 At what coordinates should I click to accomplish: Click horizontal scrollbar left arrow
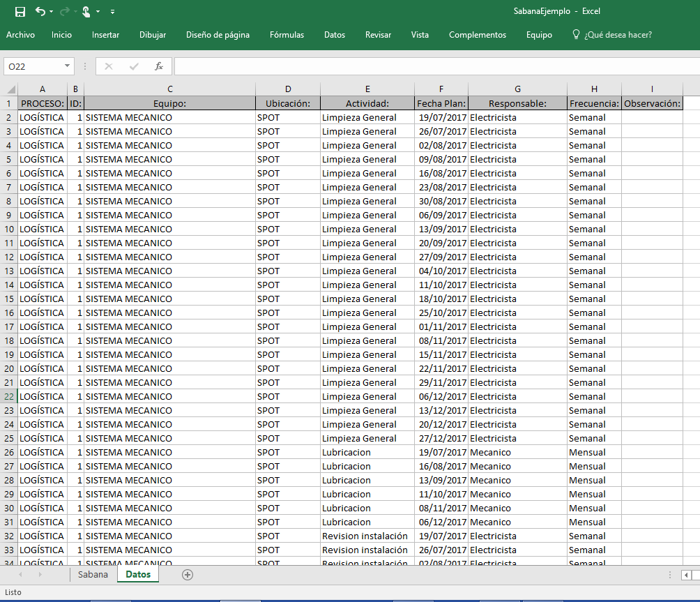click(686, 575)
